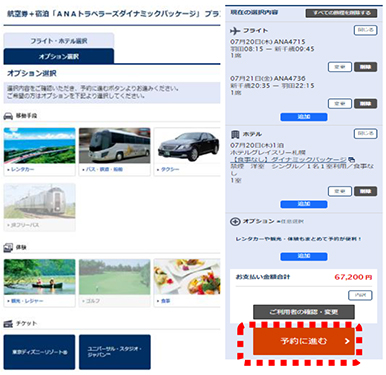Select the レンタカー rental car thumbnail

[39, 146]
